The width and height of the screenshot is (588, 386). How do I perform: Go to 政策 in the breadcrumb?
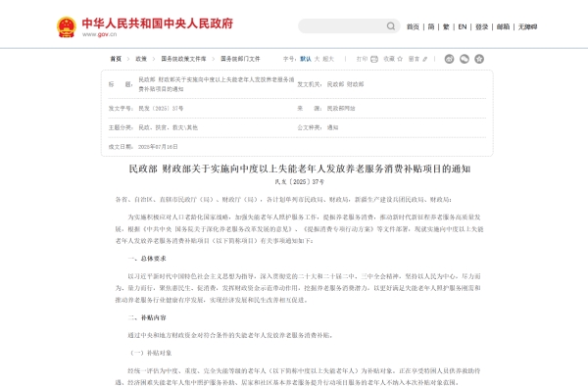[141, 59]
